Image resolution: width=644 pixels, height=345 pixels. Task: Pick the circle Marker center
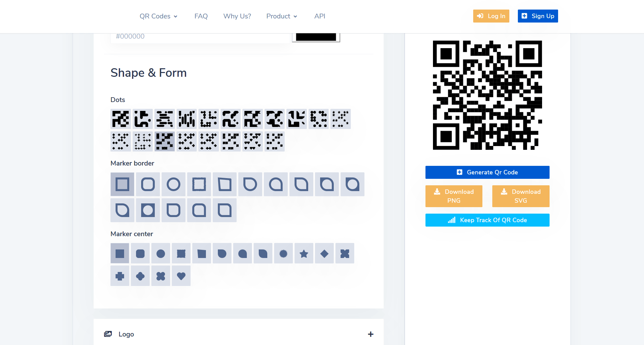click(x=161, y=253)
